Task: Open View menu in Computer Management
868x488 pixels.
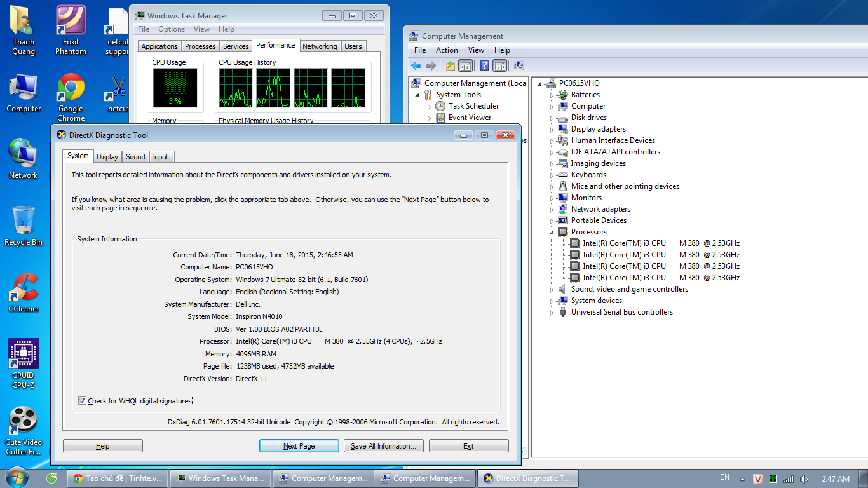Action: pos(476,50)
